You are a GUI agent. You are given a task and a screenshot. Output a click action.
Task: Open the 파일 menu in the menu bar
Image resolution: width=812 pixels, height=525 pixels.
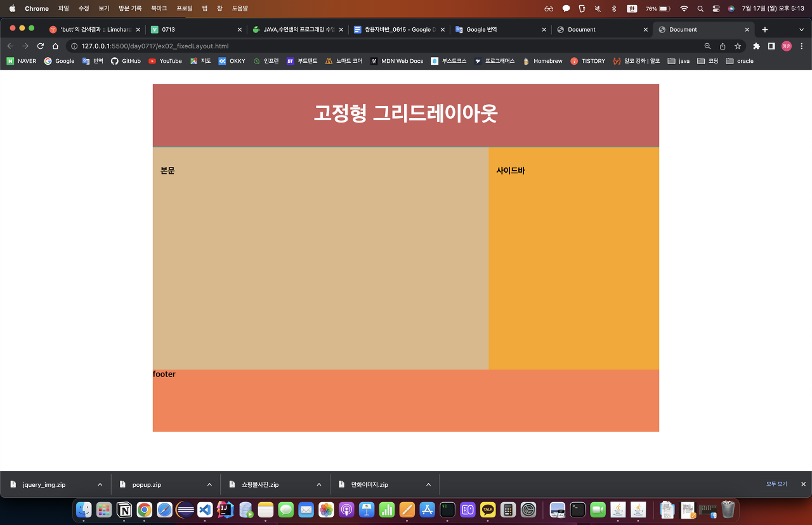63,8
